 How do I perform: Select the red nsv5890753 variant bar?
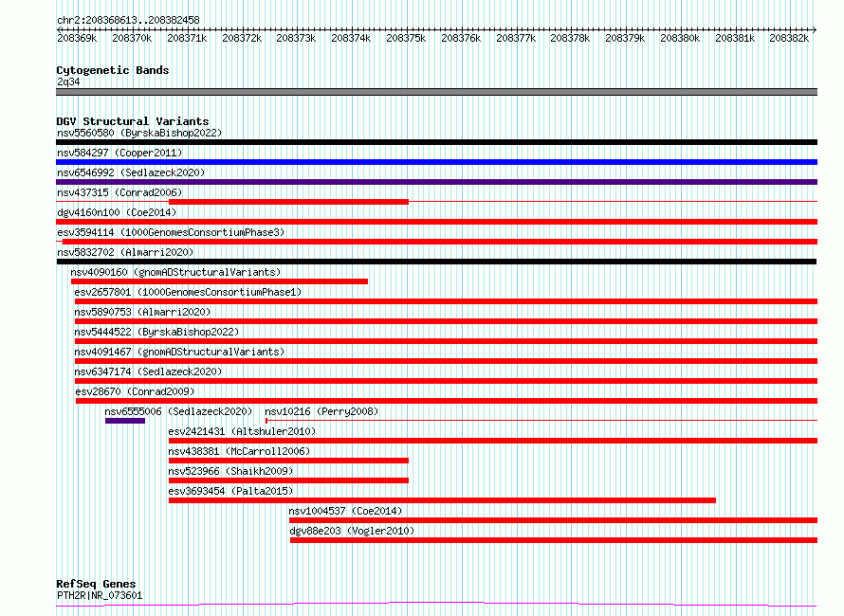coord(447,321)
